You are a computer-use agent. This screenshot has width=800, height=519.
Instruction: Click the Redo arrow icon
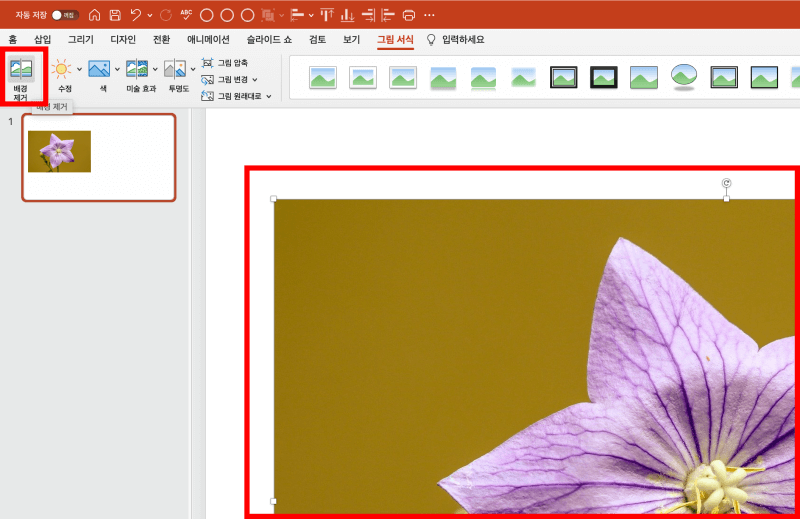point(166,15)
